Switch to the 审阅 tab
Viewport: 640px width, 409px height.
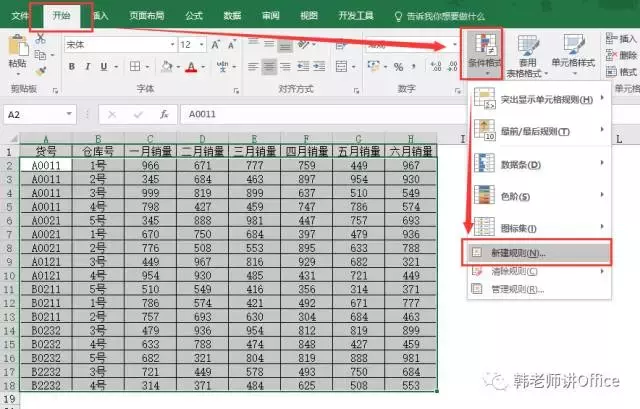click(x=271, y=16)
